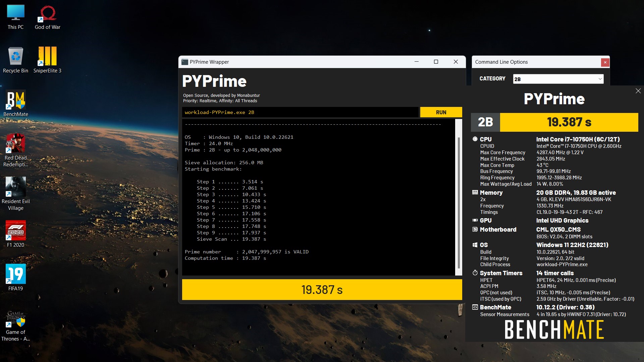
Task: Minimize the PYPrime Wrapper window
Action: pyautogui.click(x=417, y=62)
